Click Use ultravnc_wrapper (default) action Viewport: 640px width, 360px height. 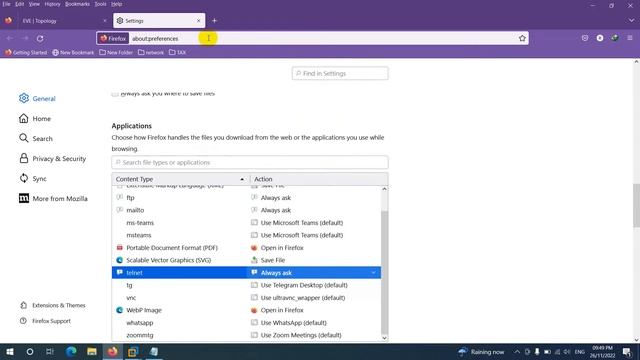tap(302, 298)
